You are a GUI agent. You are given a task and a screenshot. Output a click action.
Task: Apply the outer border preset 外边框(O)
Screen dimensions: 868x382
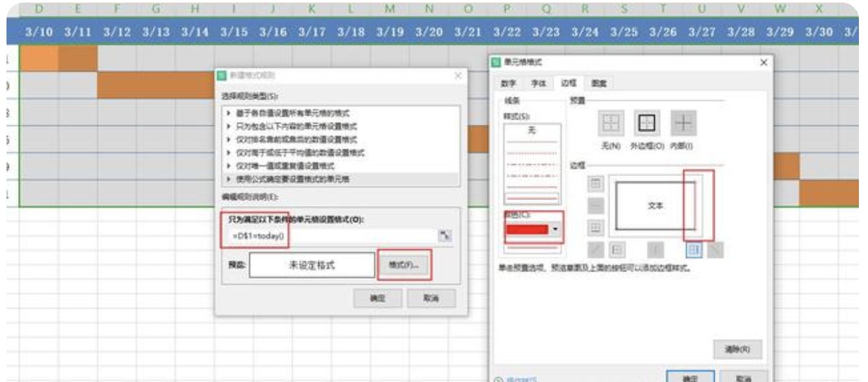(646, 123)
